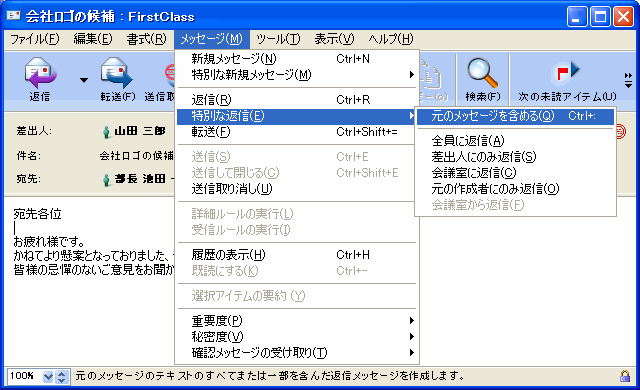Select 差出人にのみ返信 option
The image size is (640, 390).
coord(515,157)
